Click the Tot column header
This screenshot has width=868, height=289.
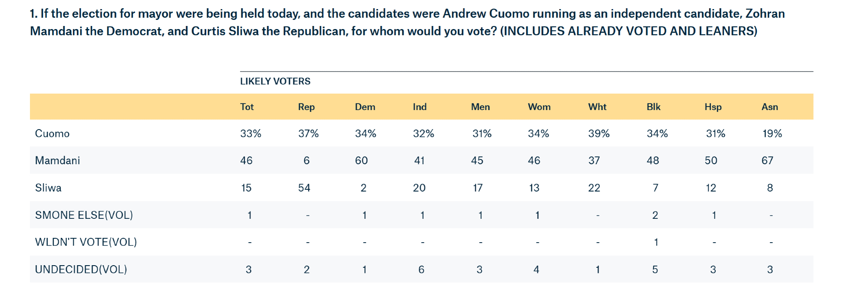pos(247,107)
